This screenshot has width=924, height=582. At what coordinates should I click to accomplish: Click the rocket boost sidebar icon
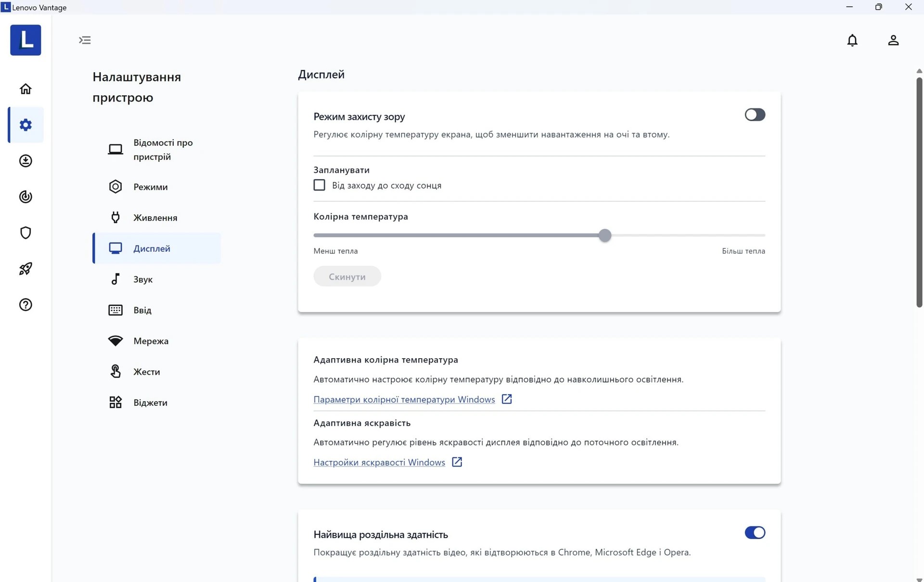click(26, 269)
